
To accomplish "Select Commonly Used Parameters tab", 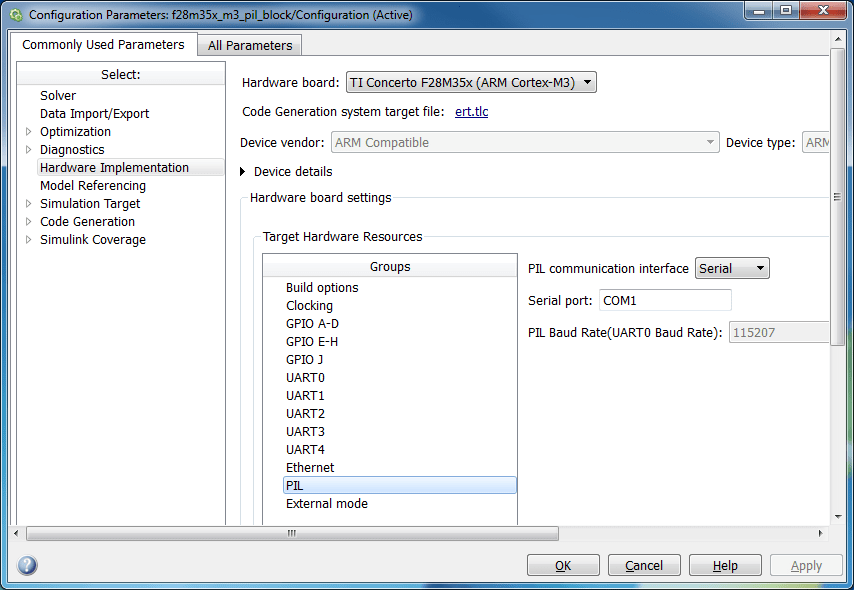I will 103,45.
